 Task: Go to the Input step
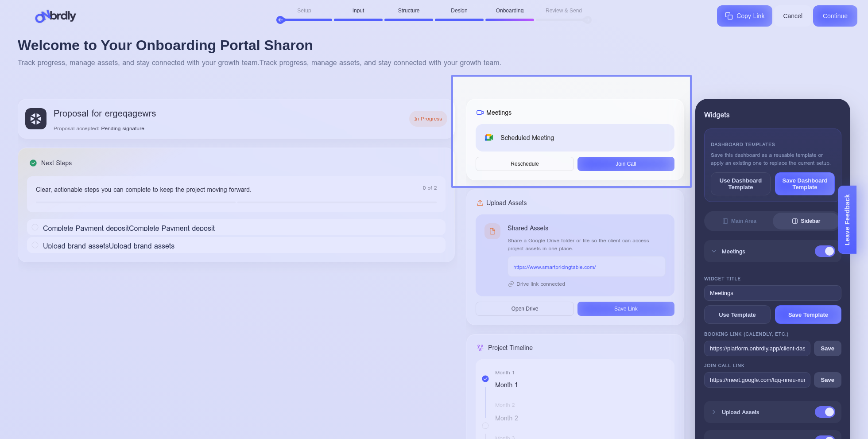pos(358,11)
